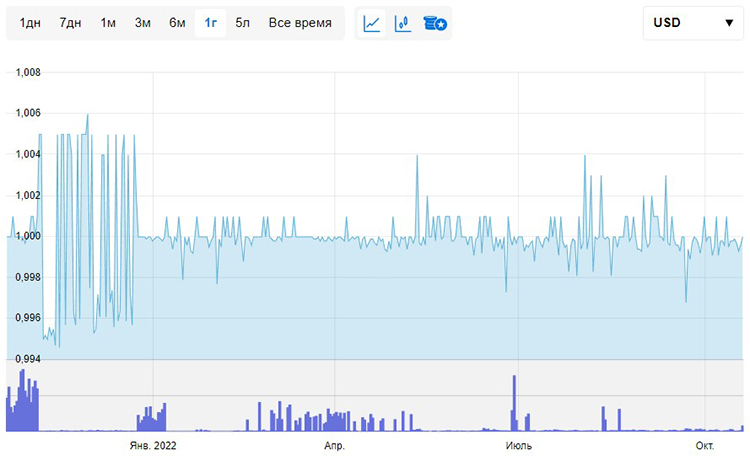Switch to the 5л time range
Screen dimensions: 750x456
(243, 23)
